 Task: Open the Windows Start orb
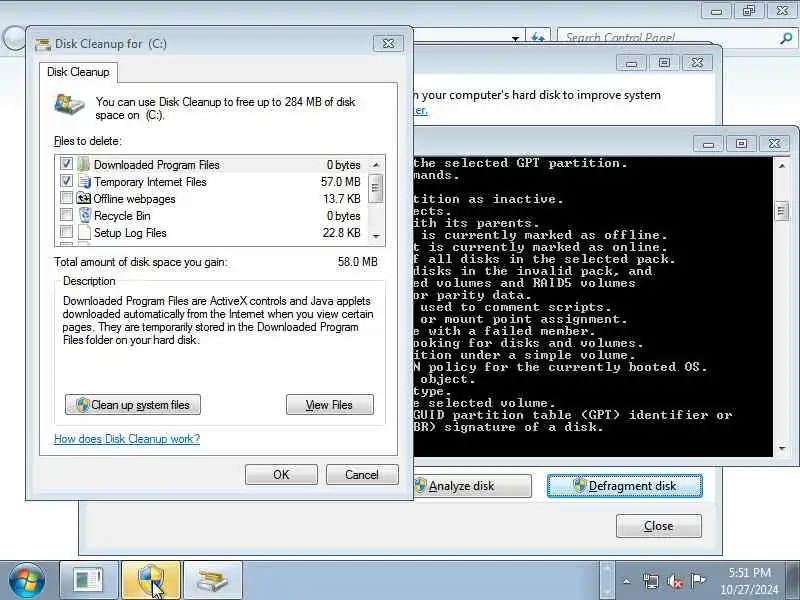coord(27,580)
